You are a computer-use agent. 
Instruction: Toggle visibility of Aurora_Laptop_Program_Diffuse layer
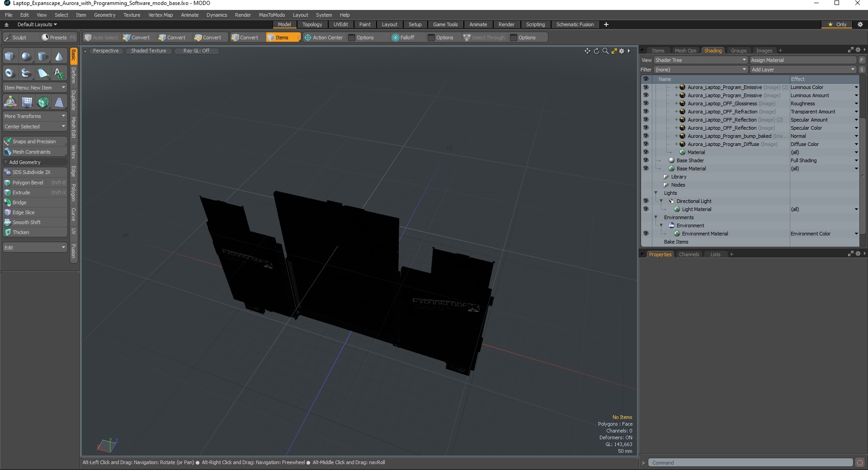coord(646,144)
